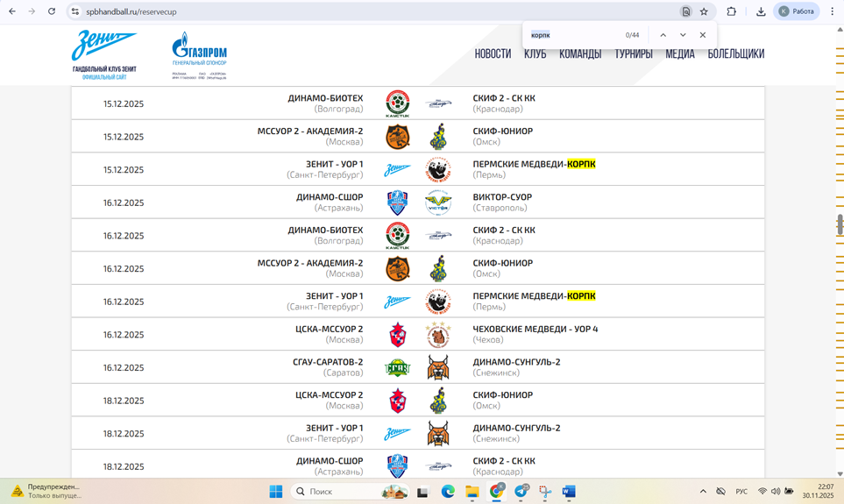Close the find-in-page bar
The width and height of the screenshot is (844, 504).
pos(702,35)
